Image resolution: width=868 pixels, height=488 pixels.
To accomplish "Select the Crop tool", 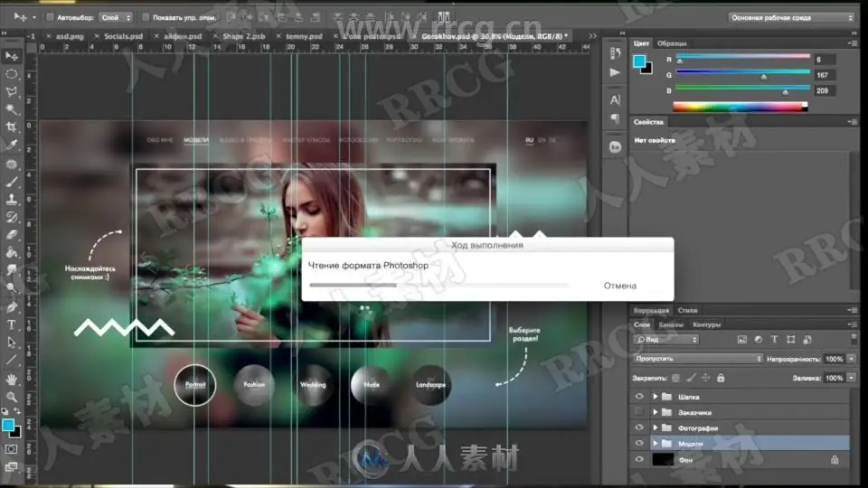I will [x=13, y=127].
